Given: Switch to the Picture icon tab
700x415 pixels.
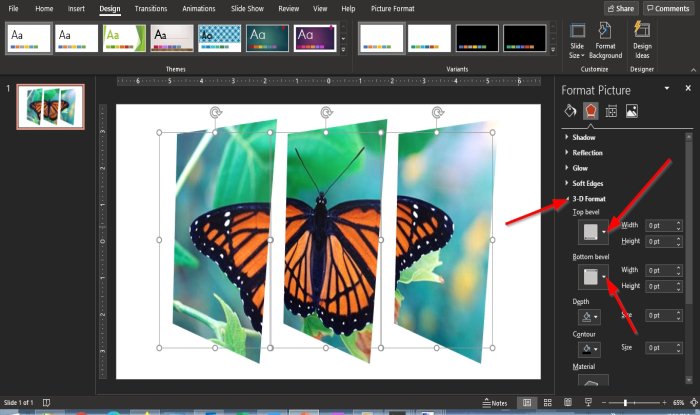Looking at the screenshot, I should pos(632,111).
